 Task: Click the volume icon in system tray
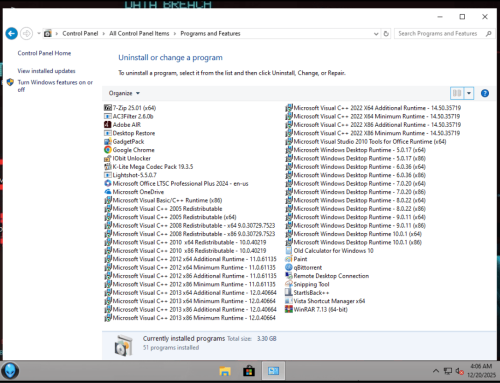pos(460,371)
